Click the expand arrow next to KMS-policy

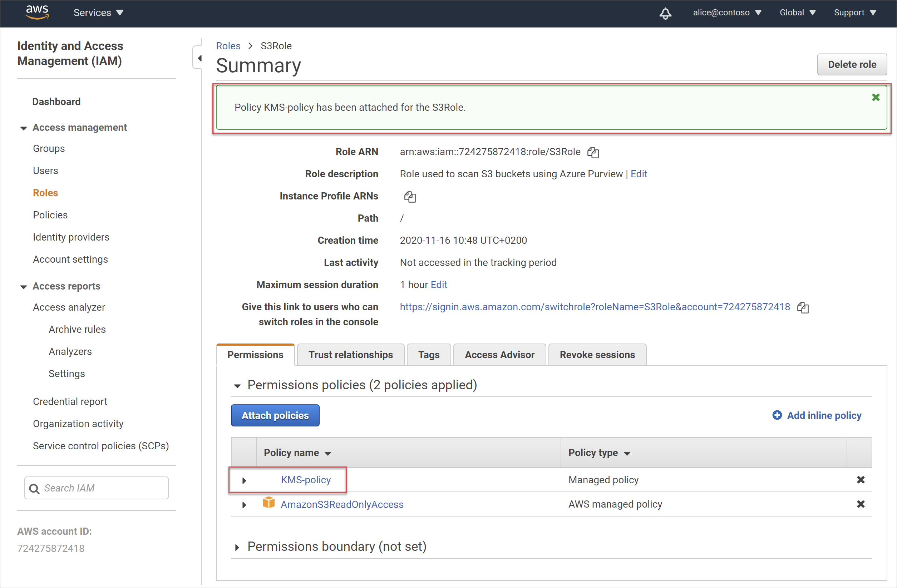[x=243, y=480]
